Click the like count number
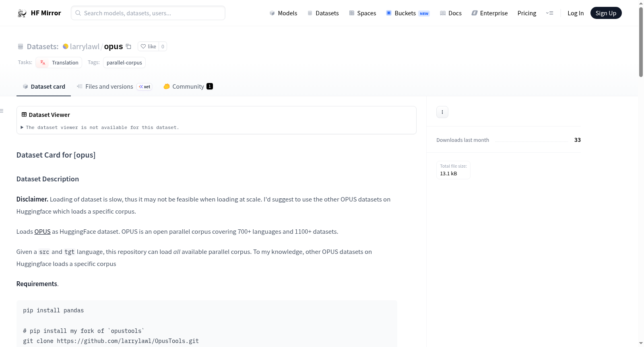Image resolution: width=644 pixels, height=347 pixels. 163,46
